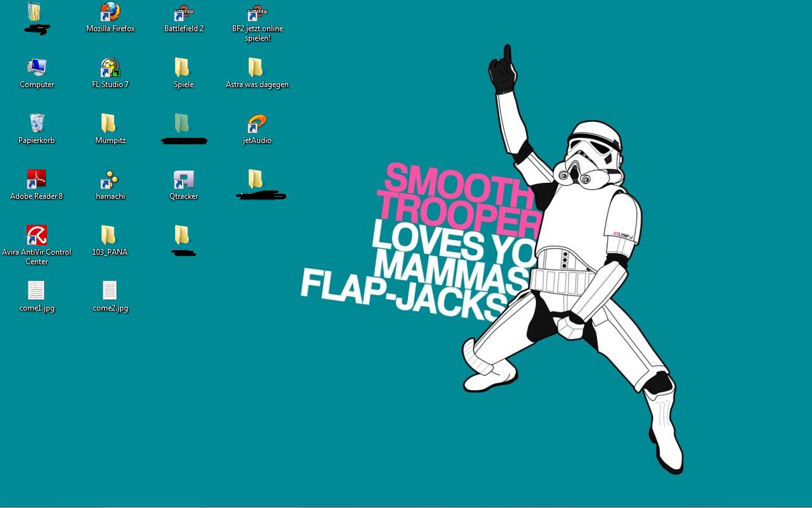Select the hamachi desktop icon
812x508 pixels.
(110, 185)
